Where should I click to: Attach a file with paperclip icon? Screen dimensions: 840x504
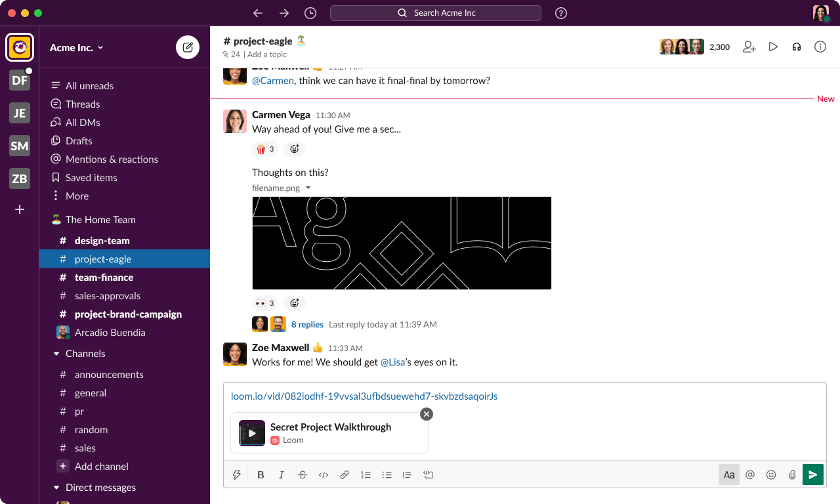pyautogui.click(x=792, y=474)
